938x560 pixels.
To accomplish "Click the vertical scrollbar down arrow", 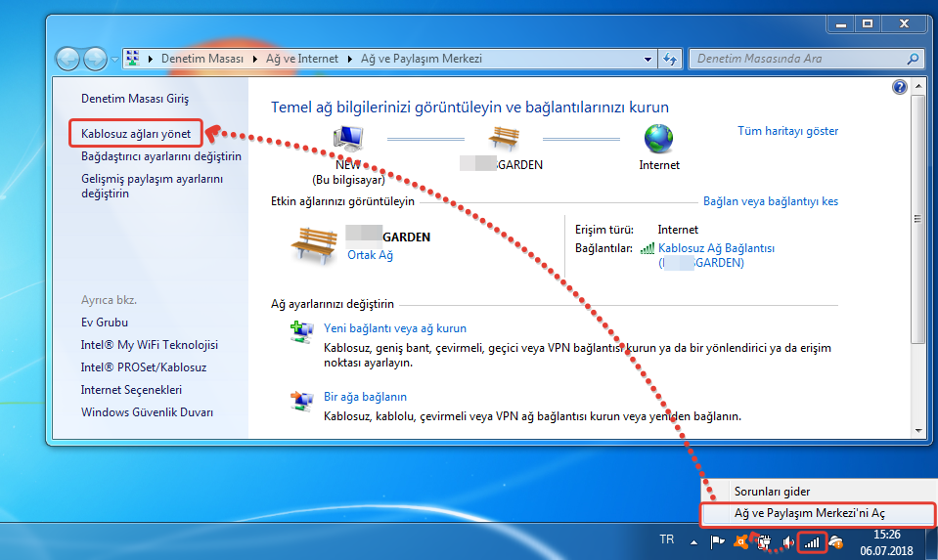I will [x=916, y=430].
